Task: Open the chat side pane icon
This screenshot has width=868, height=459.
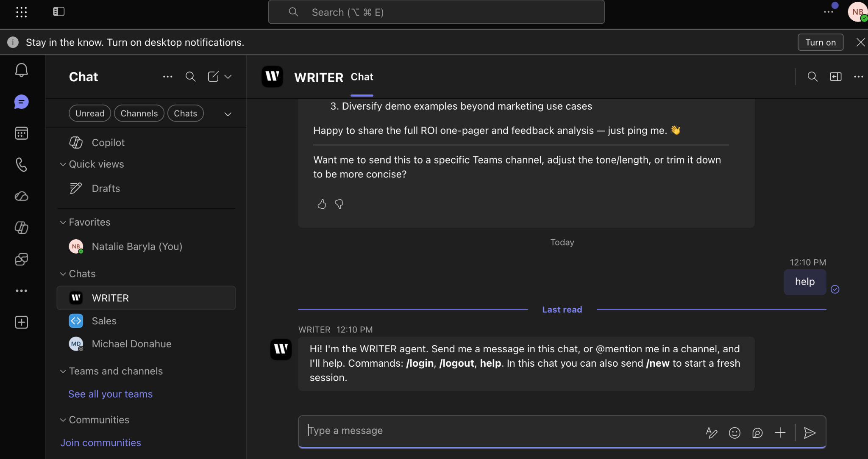Action: (x=835, y=77)
